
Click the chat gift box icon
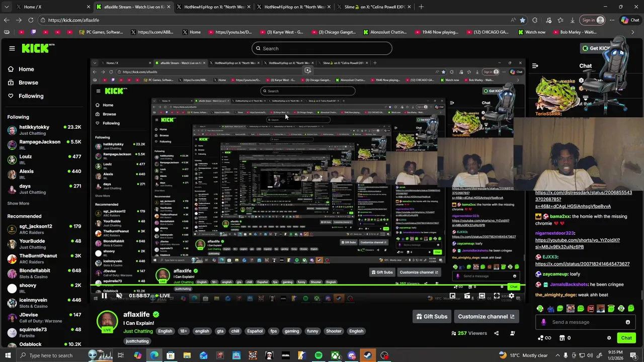click(562, 338)
